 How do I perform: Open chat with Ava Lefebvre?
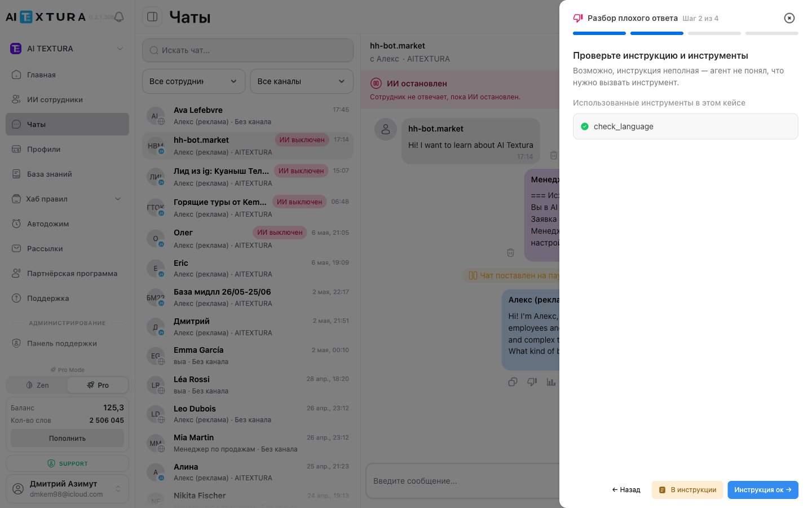(x=248, y=116)
